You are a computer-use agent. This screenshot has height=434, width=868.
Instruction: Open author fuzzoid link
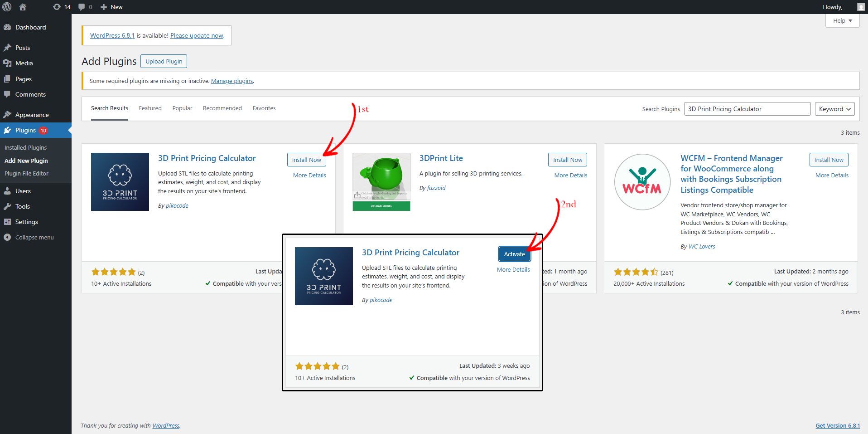[436, 188]
